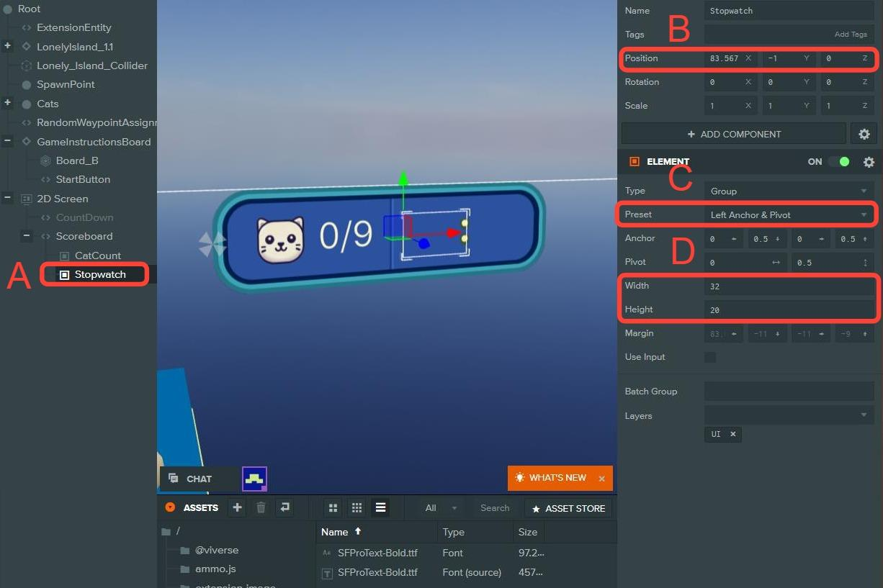Click the add new asset plus icon

click(237, 508)
